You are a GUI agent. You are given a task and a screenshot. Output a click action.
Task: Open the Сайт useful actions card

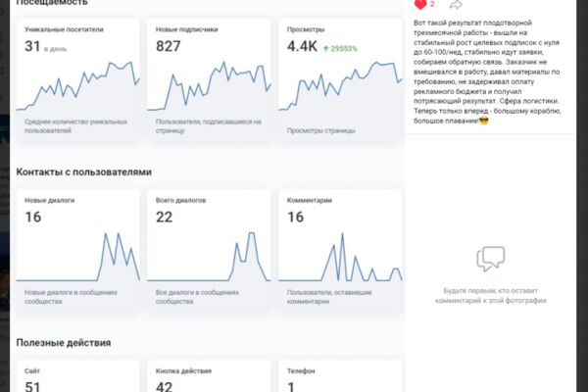click(77, 376)
